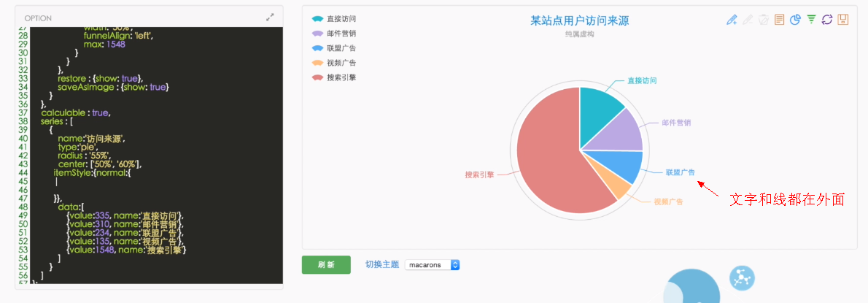Click the clear mark lines trash icon
The image size is (868, 303).
pos(764,20)
